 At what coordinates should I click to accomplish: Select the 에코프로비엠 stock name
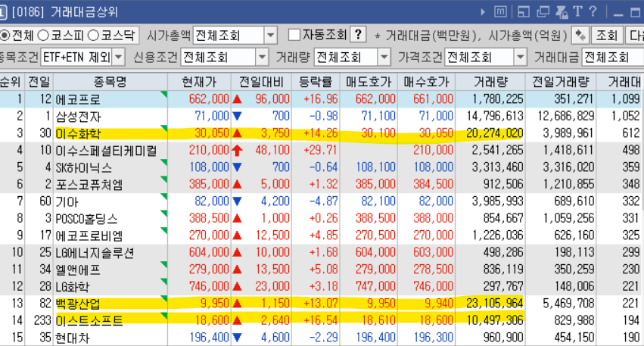(x=89, y=235)
